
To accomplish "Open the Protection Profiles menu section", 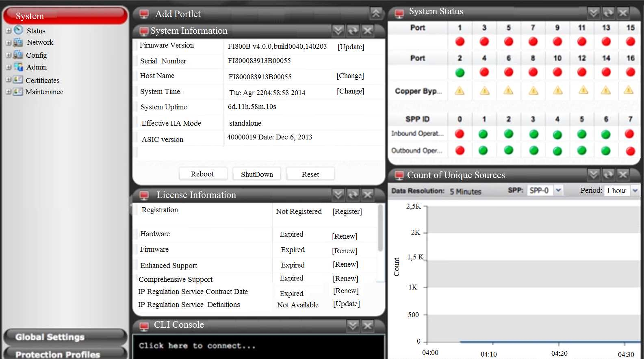I will (65, 354).
